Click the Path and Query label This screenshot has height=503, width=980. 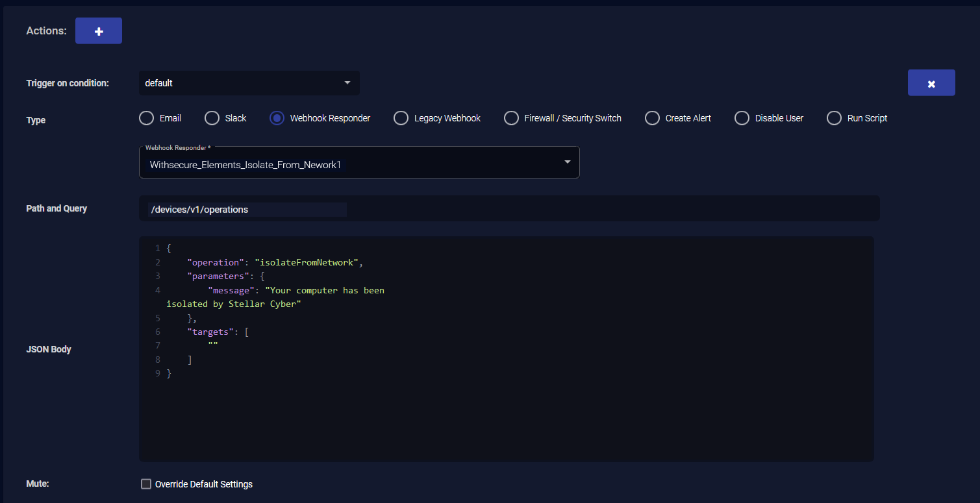pyautogui.click(x=57, y=208)
